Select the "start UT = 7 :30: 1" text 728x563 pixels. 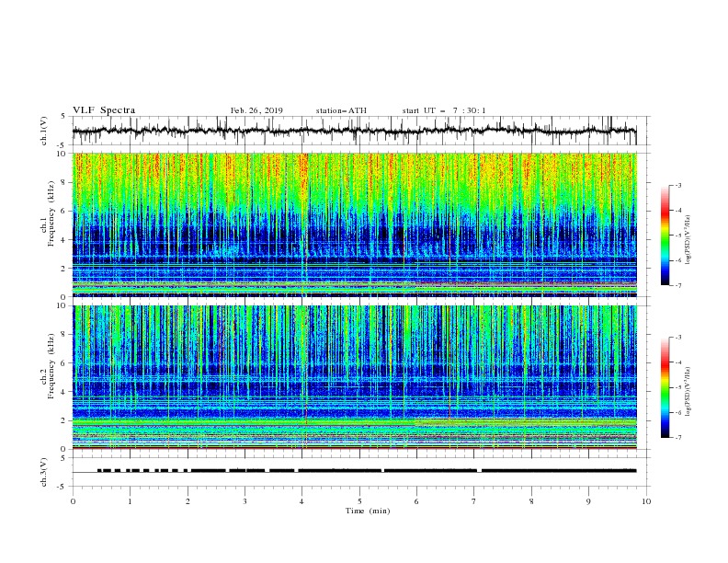point(444,110)
